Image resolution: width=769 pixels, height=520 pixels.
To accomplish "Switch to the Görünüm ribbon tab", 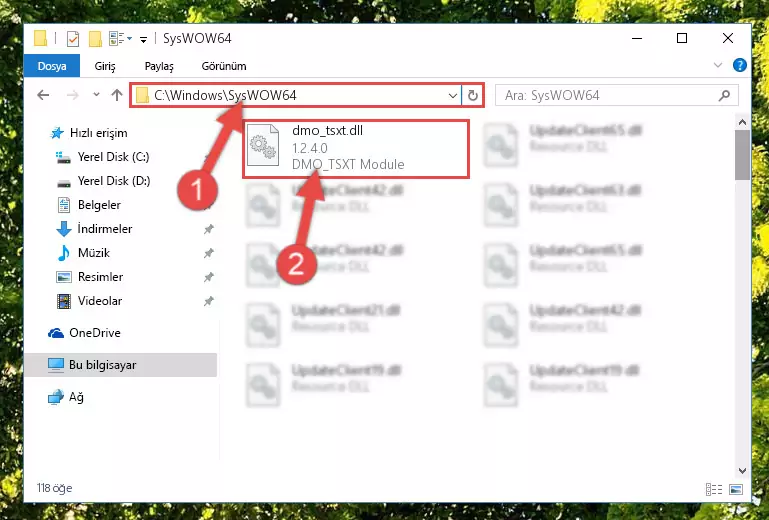I will (x=224, y=66).
